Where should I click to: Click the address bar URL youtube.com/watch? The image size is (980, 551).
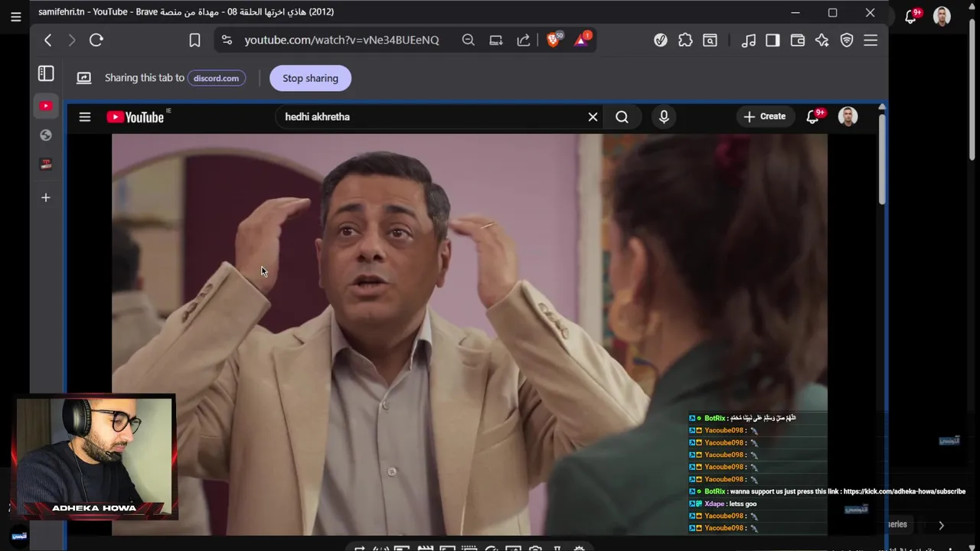click(x=341, y=40)
